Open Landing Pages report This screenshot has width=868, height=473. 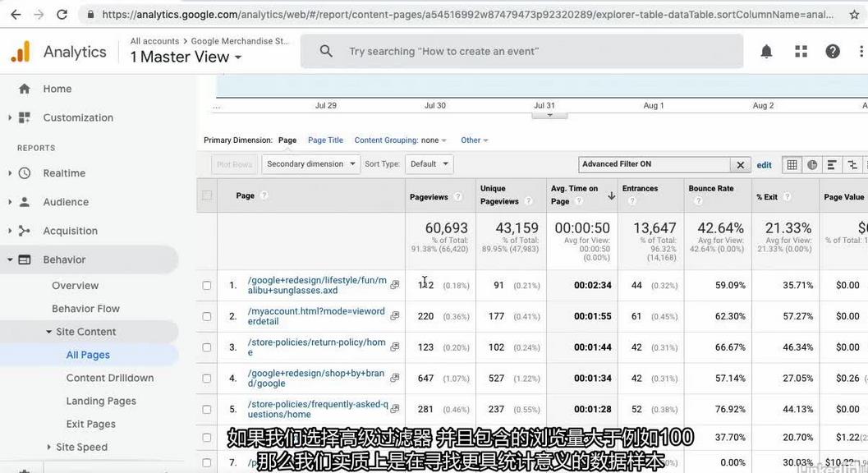tap(101, 401)
